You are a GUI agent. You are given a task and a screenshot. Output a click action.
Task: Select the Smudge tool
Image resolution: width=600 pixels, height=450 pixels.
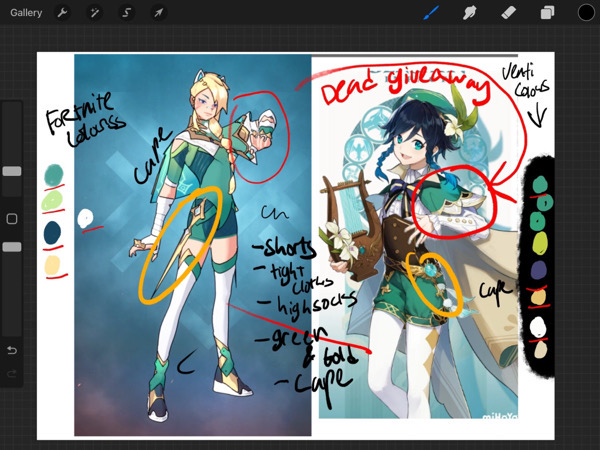(470, 13)
